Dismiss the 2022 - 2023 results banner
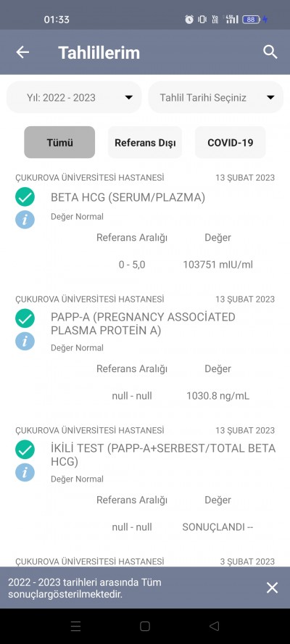The height and width of the screenshot is (644, 290). point(272,587)
